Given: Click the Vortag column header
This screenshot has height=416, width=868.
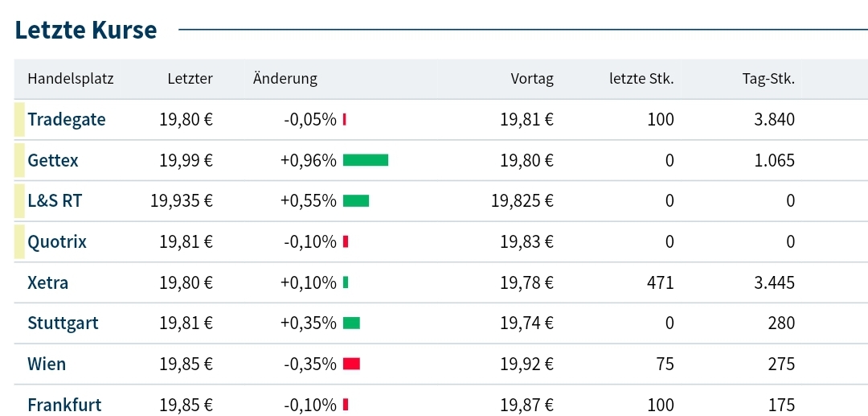Looking at the screenshot, I should point(532,79).
